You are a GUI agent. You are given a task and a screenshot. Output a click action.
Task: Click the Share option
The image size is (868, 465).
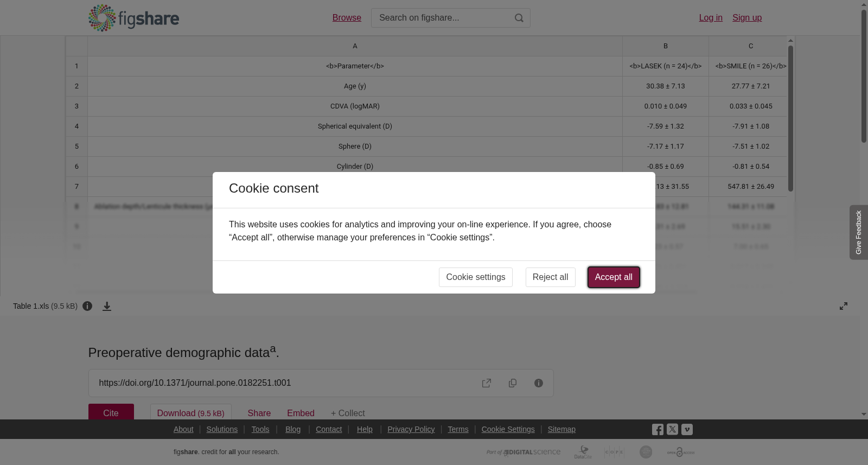click(x=259, y=413)
